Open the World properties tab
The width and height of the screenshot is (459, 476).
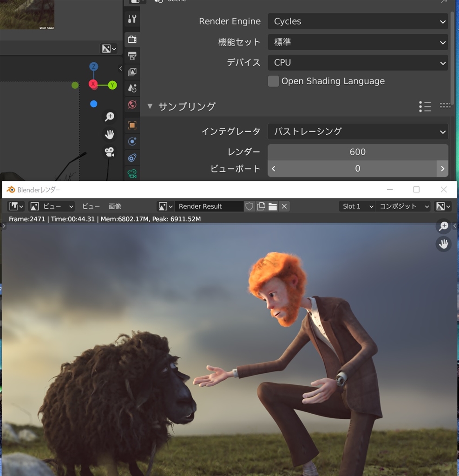click(x=132, y=105)
